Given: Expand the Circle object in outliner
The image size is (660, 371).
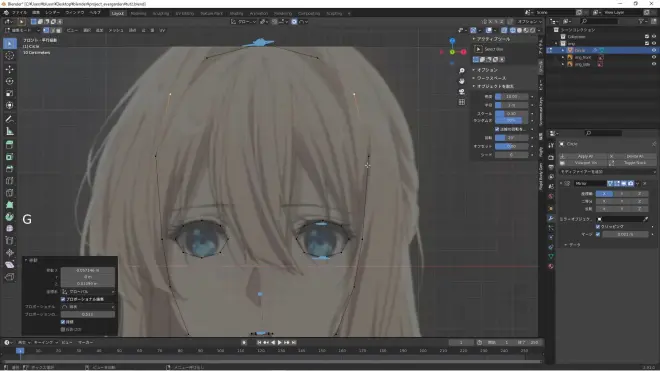Looking at the screenshot, I should click(x=563, y=50).
